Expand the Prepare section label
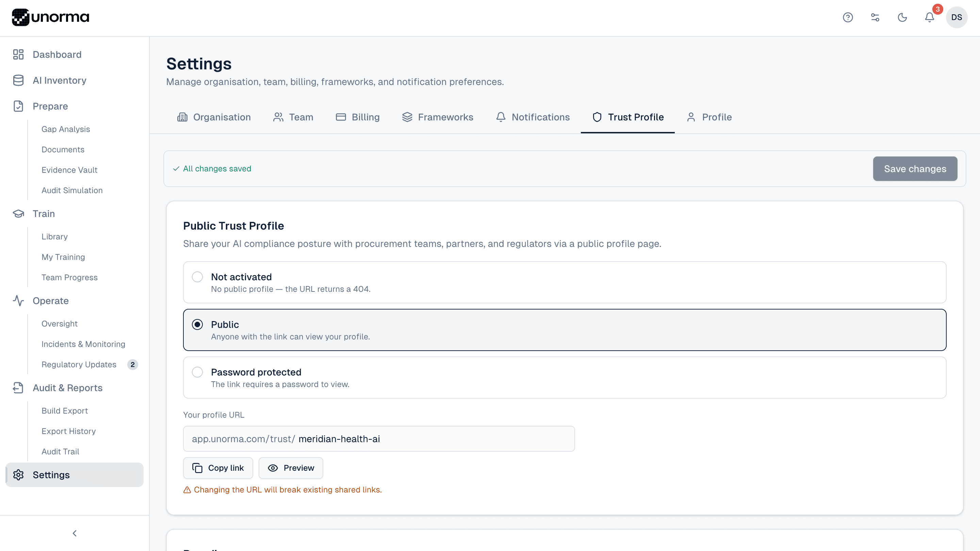The width and height of the screenshot is (980, 551). (50, 106)
